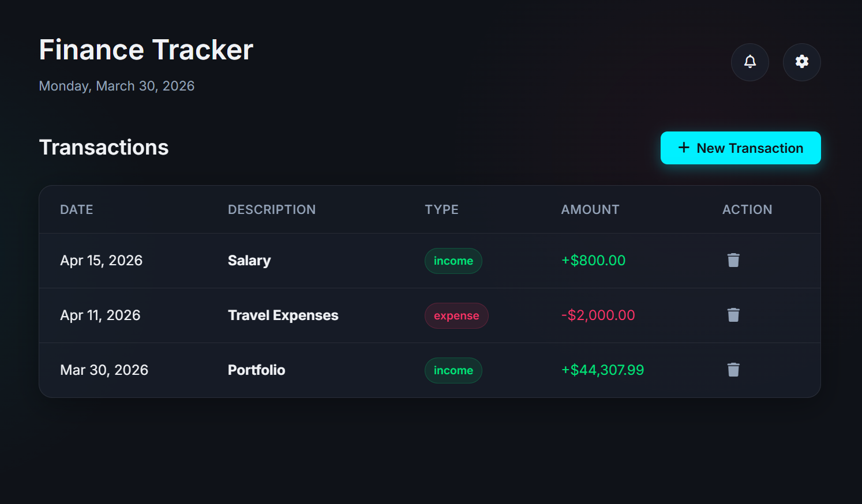Click the Finance Tracker title
The image size is (862, 504).
145,50
